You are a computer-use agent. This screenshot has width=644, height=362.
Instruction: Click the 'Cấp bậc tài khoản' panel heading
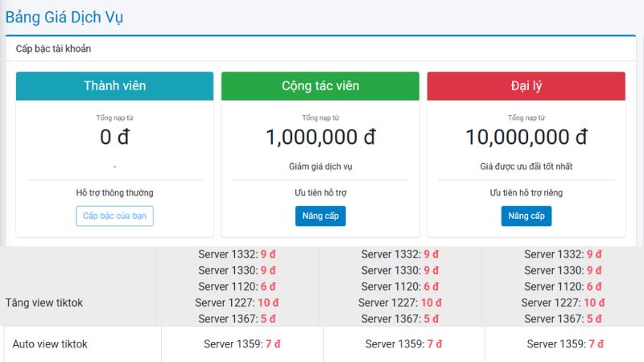point(53,49)
